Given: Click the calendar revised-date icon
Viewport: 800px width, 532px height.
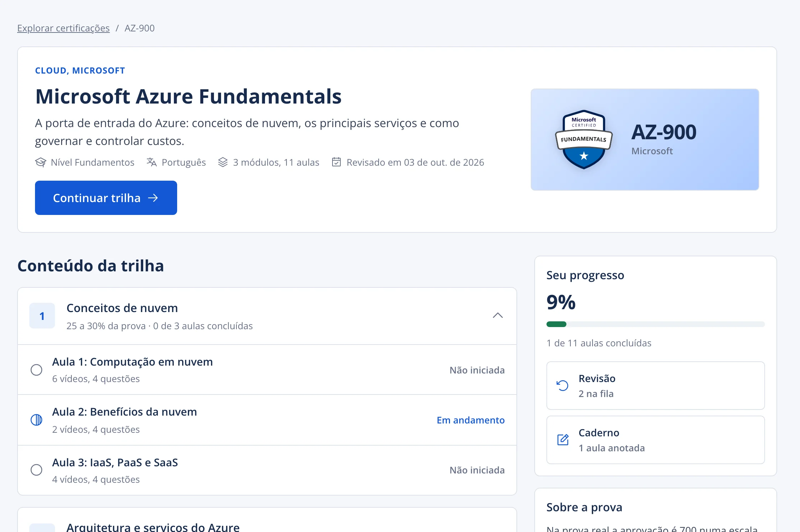Looking at the screenshot, I should coord(336,162).
